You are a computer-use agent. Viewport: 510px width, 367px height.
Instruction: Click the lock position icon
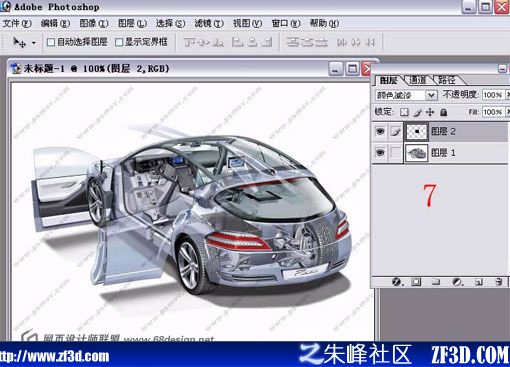(x=430, y=112)
